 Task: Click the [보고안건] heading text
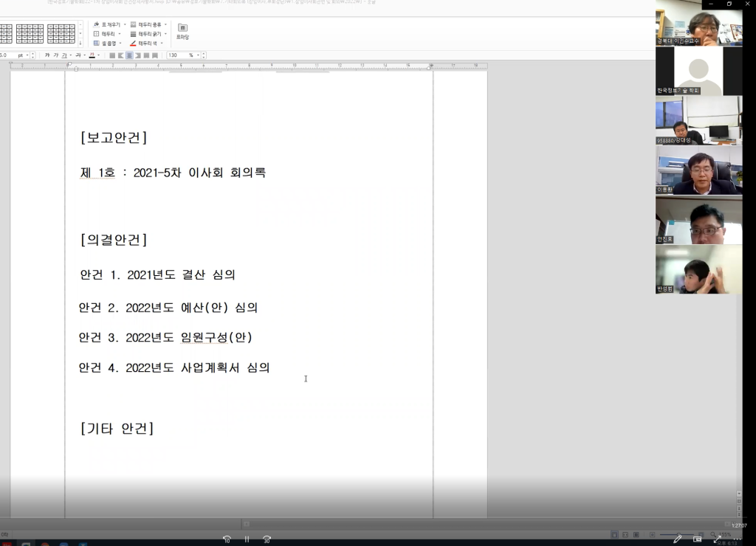click(x=114, y=138)
